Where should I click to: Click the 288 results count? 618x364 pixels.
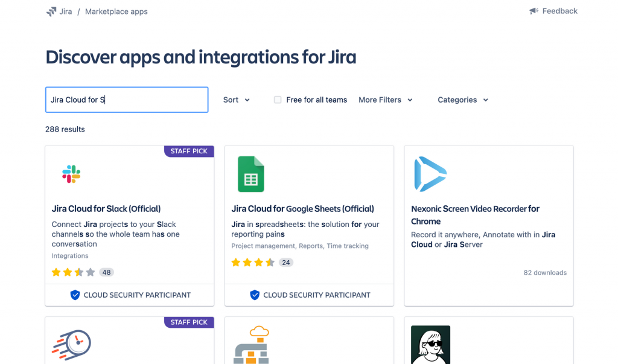(x=65, y=129)
